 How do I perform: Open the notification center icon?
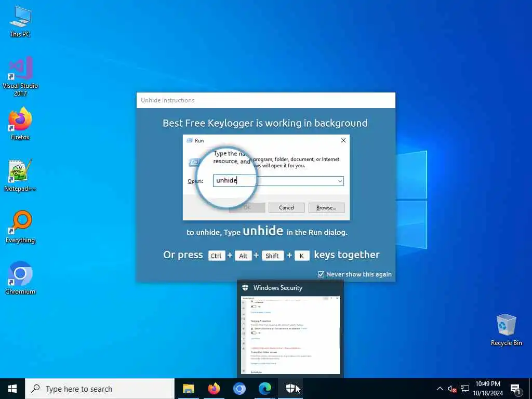(515, 389)
